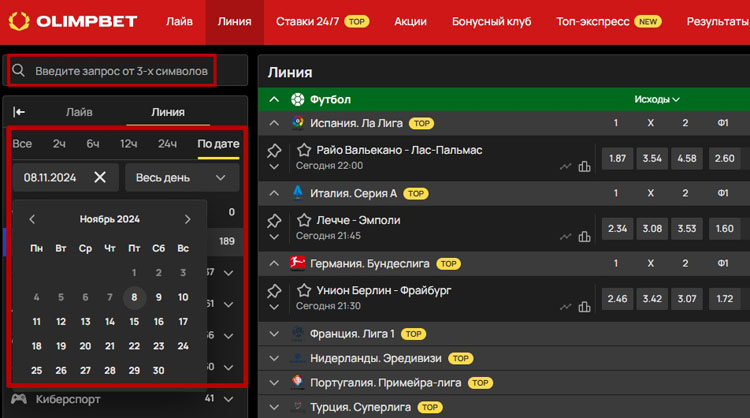The height and width of the screenshot is (418, 750).
Task: Open trend line icon for Лечче - Эмполи
Action: 565,237
